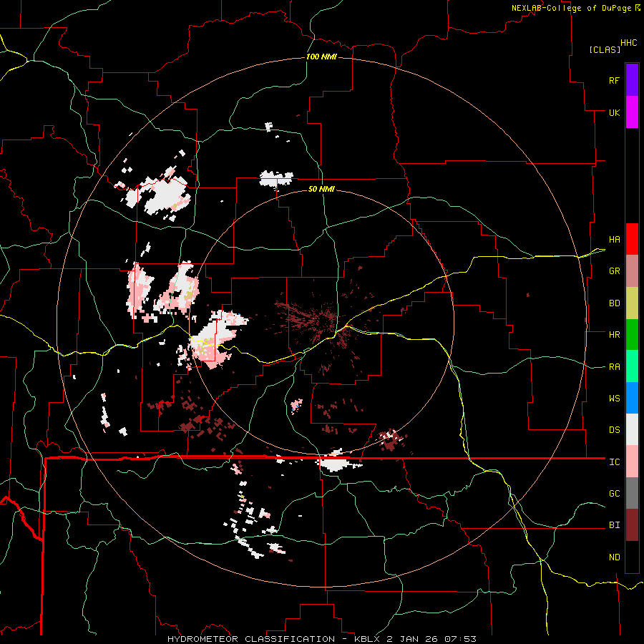Click the HHC product label
Image resolution: width=644 pixels, height=644 pixels.
[628, 43]
